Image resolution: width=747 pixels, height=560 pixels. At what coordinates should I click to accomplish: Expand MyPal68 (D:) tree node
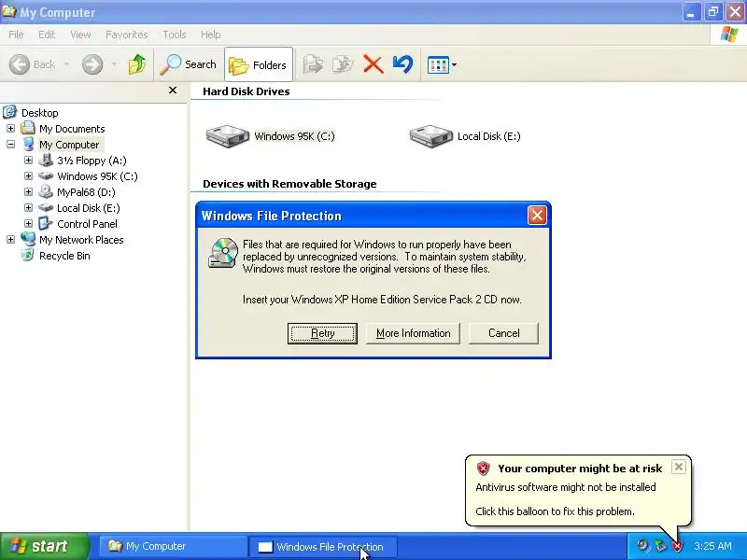(x=28, y=192)
